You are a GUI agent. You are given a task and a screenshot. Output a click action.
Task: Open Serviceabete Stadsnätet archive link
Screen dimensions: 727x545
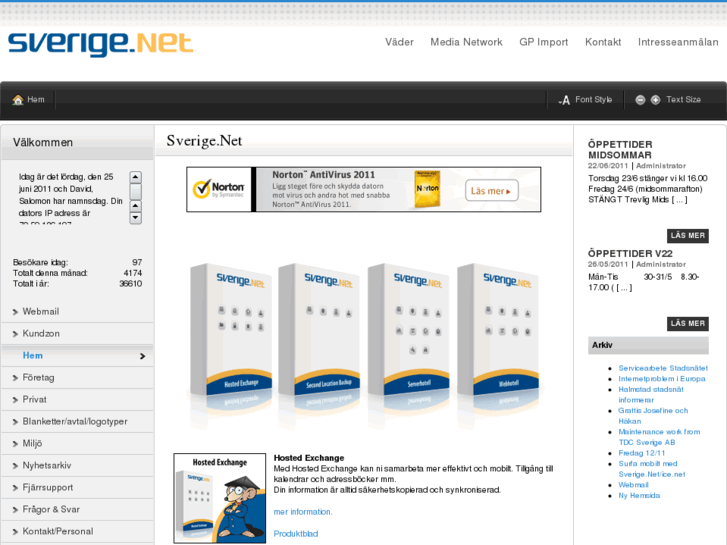pyautogui.click(x=663, y=368)
